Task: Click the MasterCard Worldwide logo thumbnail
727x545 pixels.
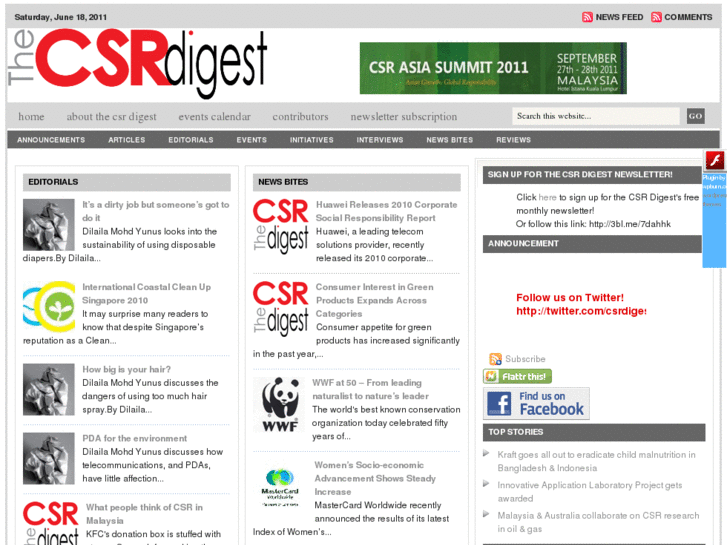Action: 280,487
